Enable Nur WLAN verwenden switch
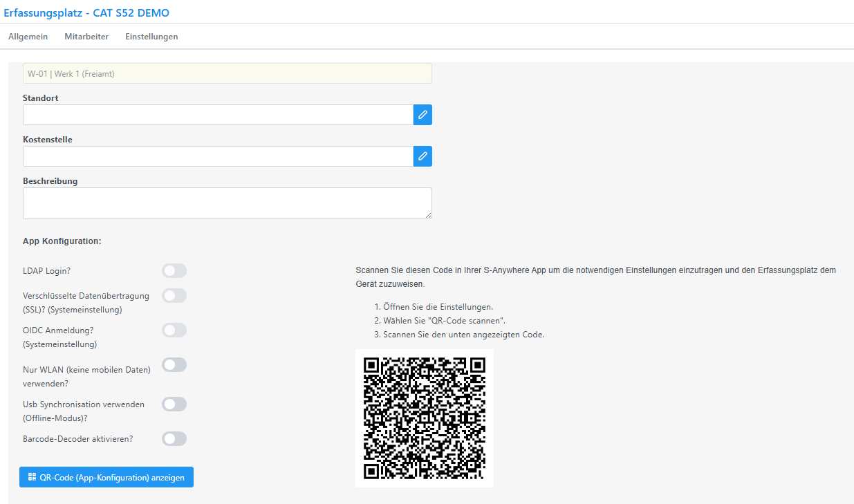Image resolution: width=854 pixels, height=504 pixels. (x=174, y=364)
